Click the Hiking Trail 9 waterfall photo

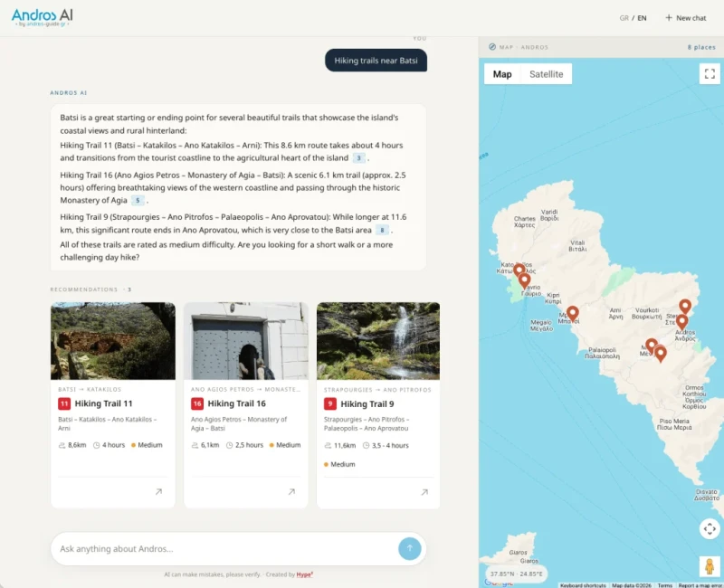pyautogui.click(x=378, y=341)
